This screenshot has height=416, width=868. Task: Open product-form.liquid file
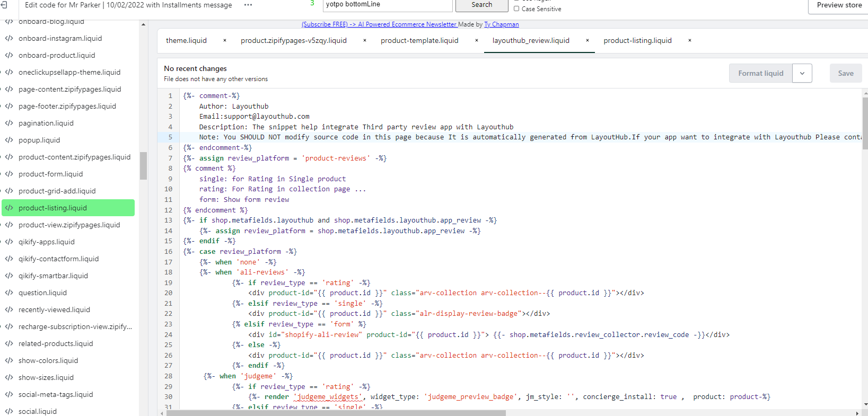coord(50,174)
